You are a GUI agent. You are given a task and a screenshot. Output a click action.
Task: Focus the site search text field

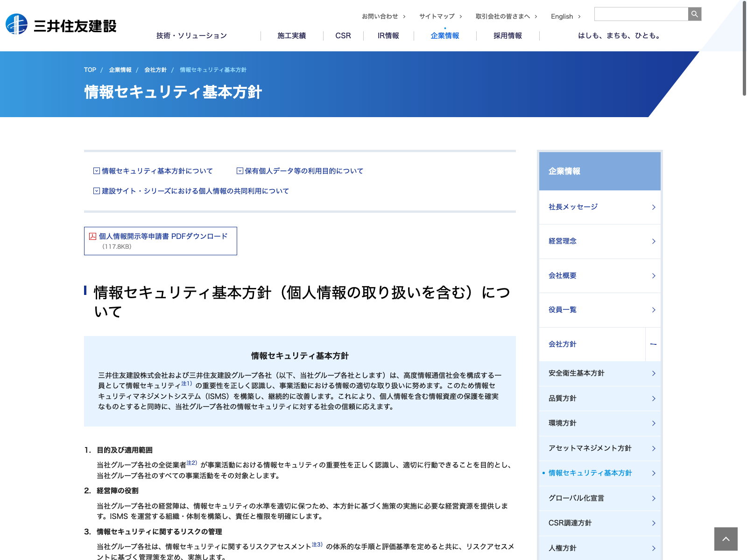point(641,14)
